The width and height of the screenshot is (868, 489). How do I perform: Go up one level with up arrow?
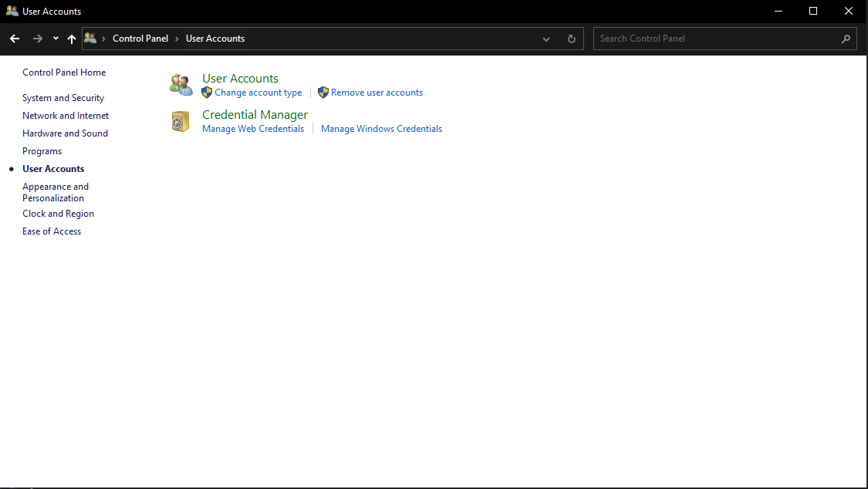pos(72,39)
